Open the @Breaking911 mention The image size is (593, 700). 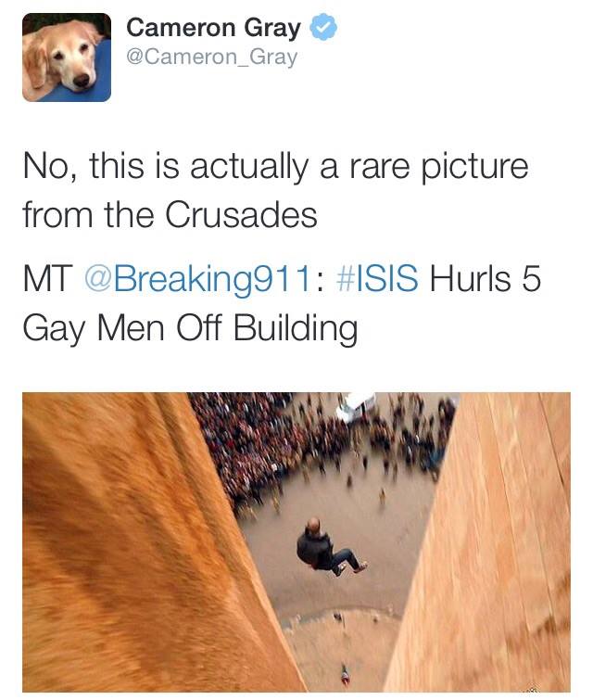[x=196, y=278]
